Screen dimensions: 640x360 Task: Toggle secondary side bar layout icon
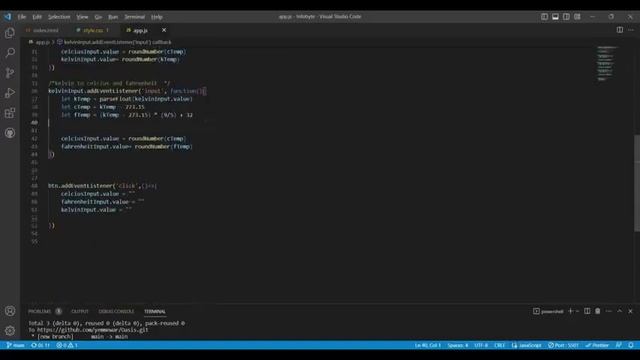(567, 17)
